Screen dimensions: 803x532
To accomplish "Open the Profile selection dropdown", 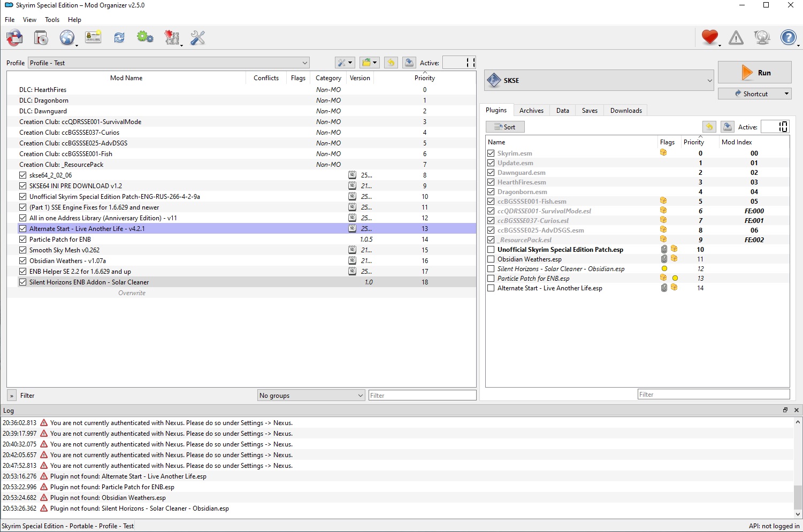I will coord(169,63).
